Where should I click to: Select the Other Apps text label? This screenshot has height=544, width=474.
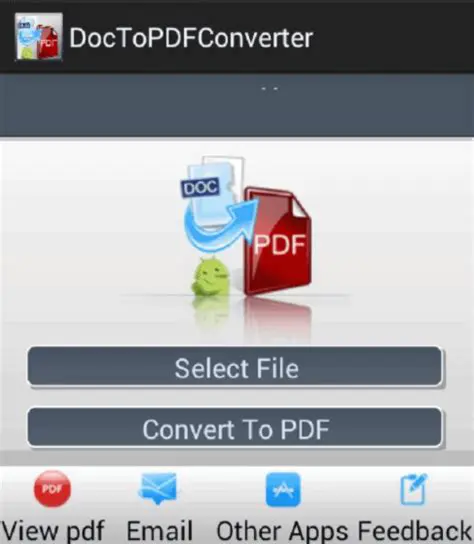[x=282, y=531]
